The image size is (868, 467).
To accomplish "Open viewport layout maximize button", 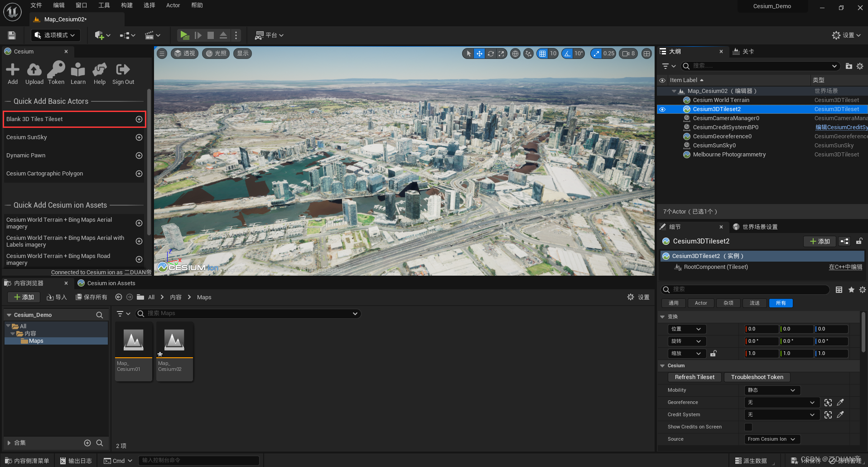I will coord(647,54).
